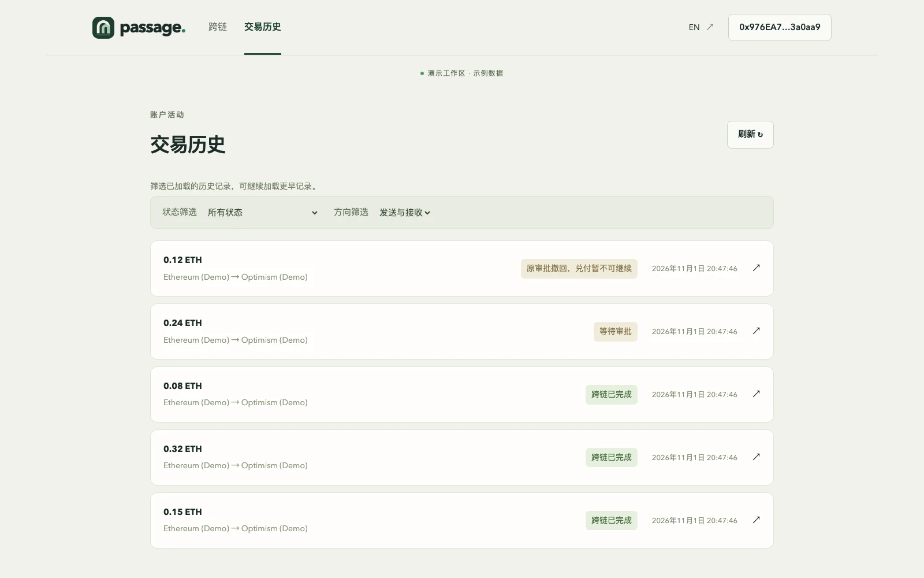
Task: Click the 演示工作区 · 示例数据 notice
Action: pos(462,73)
